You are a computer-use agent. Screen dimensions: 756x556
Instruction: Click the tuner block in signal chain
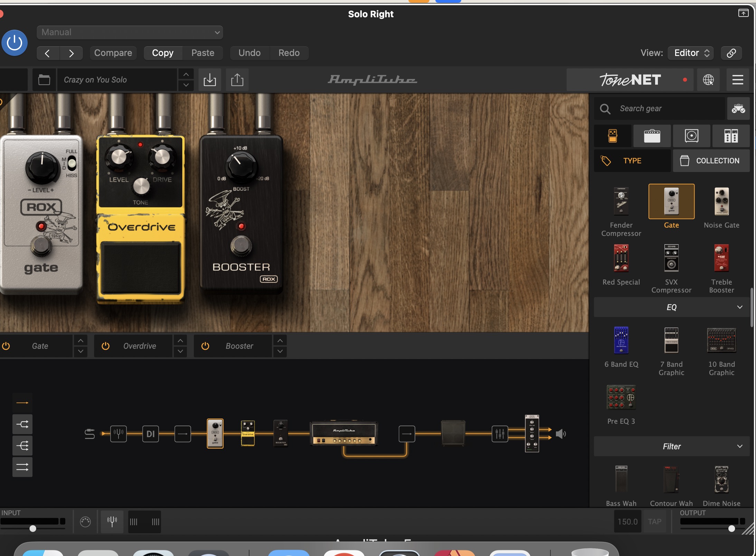point(119,434)
